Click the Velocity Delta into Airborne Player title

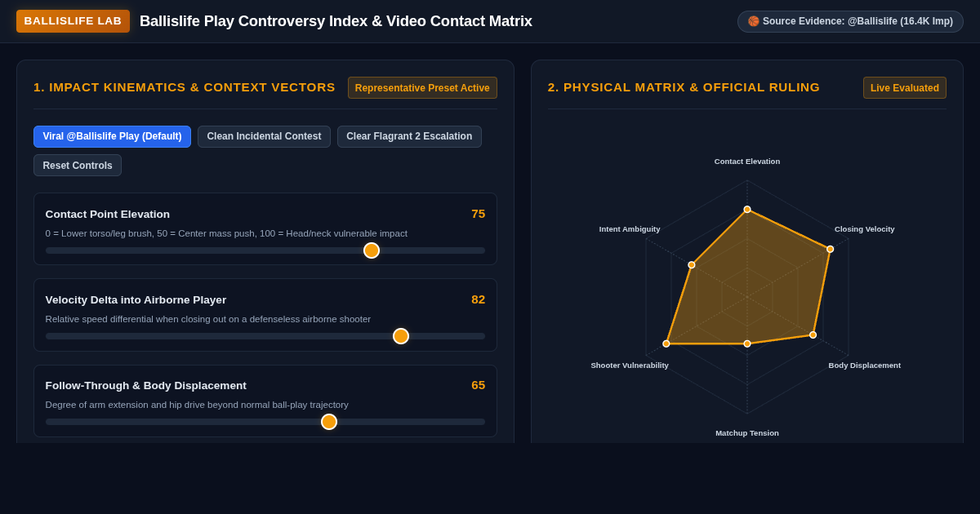tap(136, 299)
